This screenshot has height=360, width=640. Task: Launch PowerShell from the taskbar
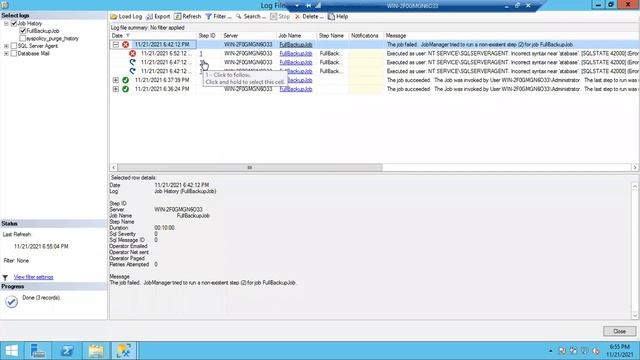[x=67, y=351]
